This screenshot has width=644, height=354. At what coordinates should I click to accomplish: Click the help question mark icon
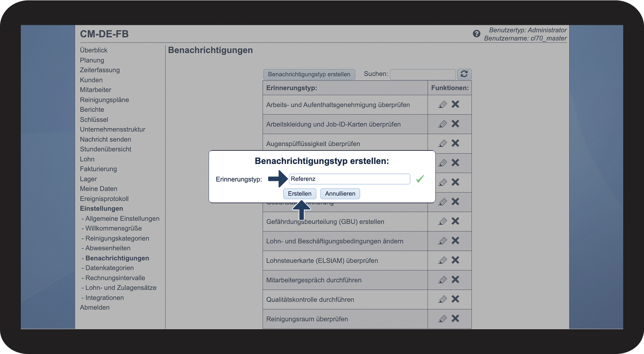click(476, 34)
